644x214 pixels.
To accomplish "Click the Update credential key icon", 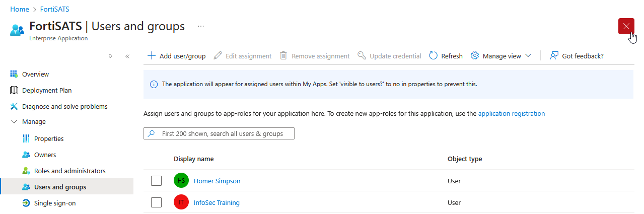I will click(x=362, y=55).
